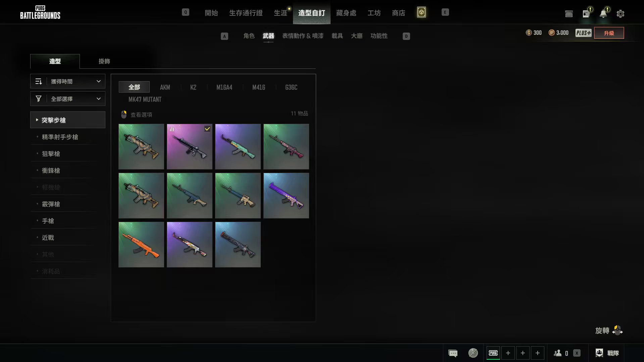Open the 獲得時間 sort dropdown

(x=68, y=81)
